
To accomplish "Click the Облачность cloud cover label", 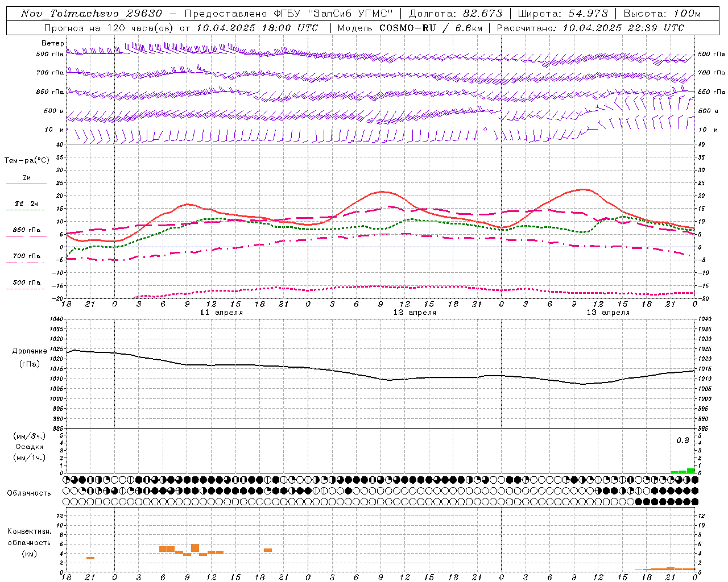I will click(29, 493).
